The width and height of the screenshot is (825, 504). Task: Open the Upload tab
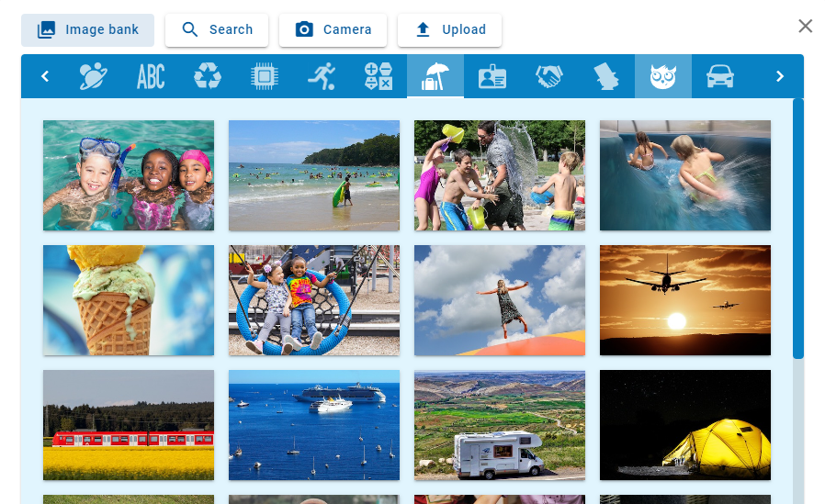tap(450, 30)
